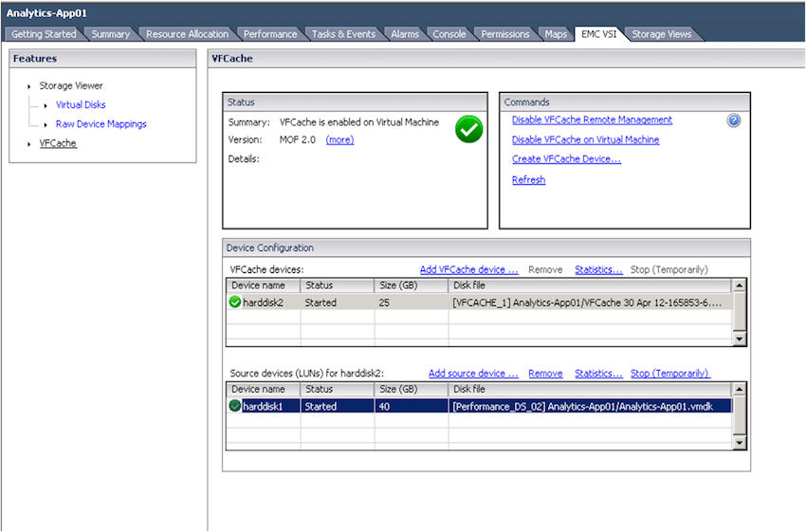The image size is (806, 532).
Task: Click scroll up arrow in VFCache devices table
Action: pyautogui.click(x=740, y=285)
